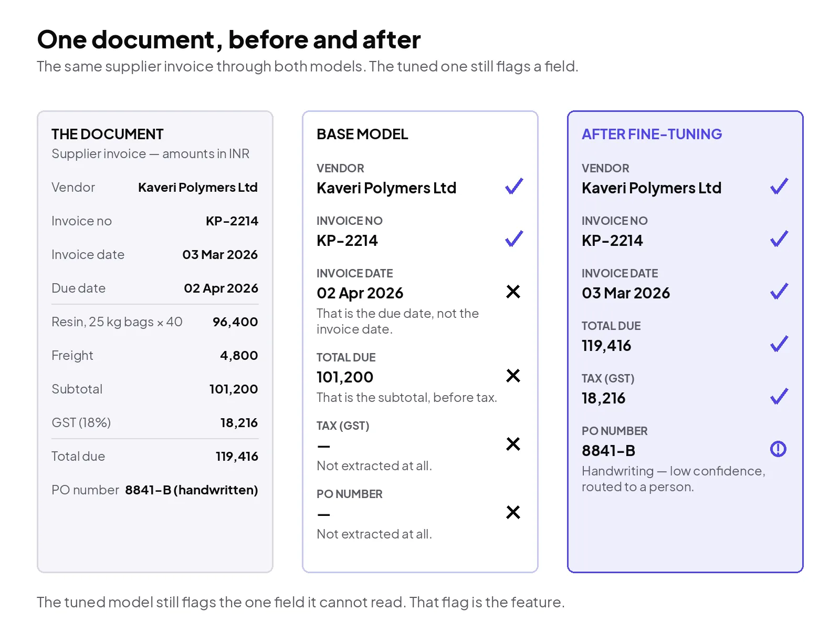Click note 'That is the subtotal, before tax.'
Viewport: 840px width, 621px height.
407,398
